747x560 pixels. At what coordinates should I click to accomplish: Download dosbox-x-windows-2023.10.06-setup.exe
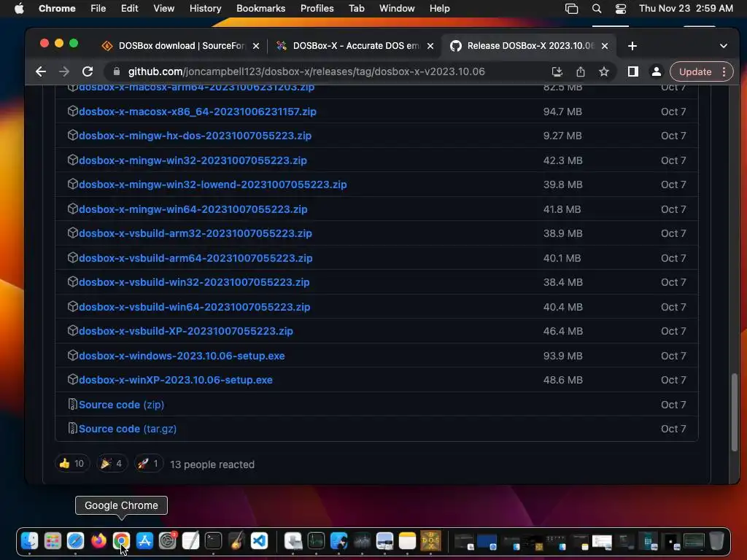pos(182,356)
